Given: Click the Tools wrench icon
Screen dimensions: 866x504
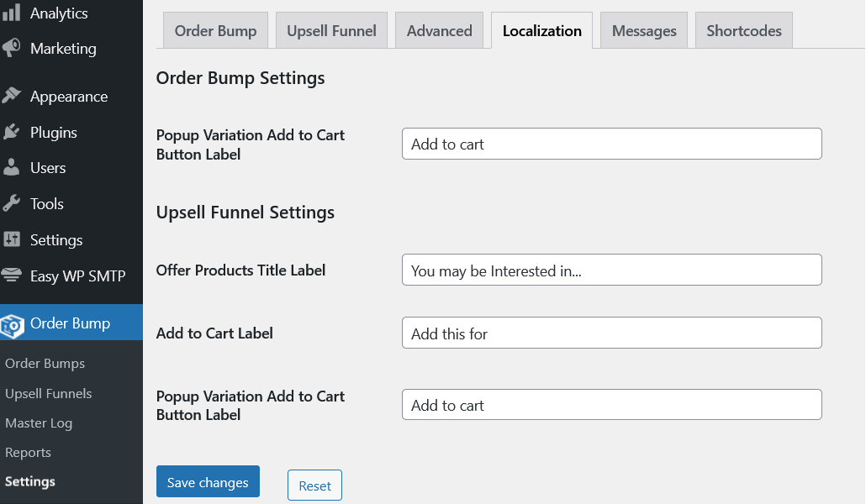Looking at the screenshot, I should [11, 203].
